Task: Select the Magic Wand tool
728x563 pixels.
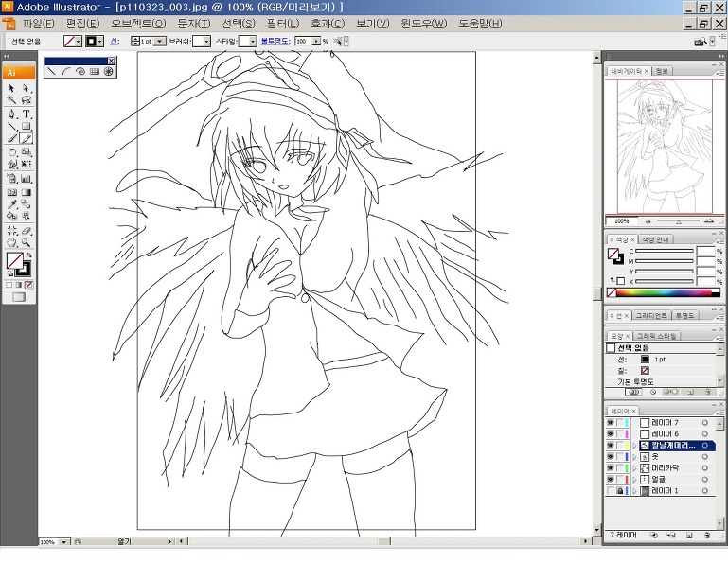Action: tap(11, 99)
